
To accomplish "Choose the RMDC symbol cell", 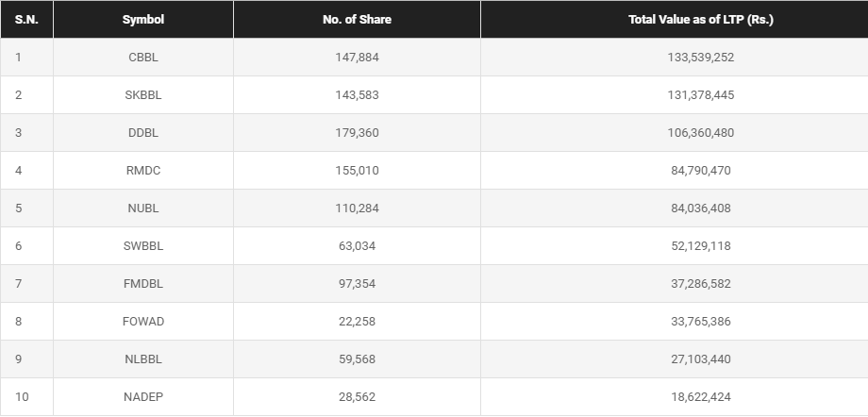I will click(143, 171).
